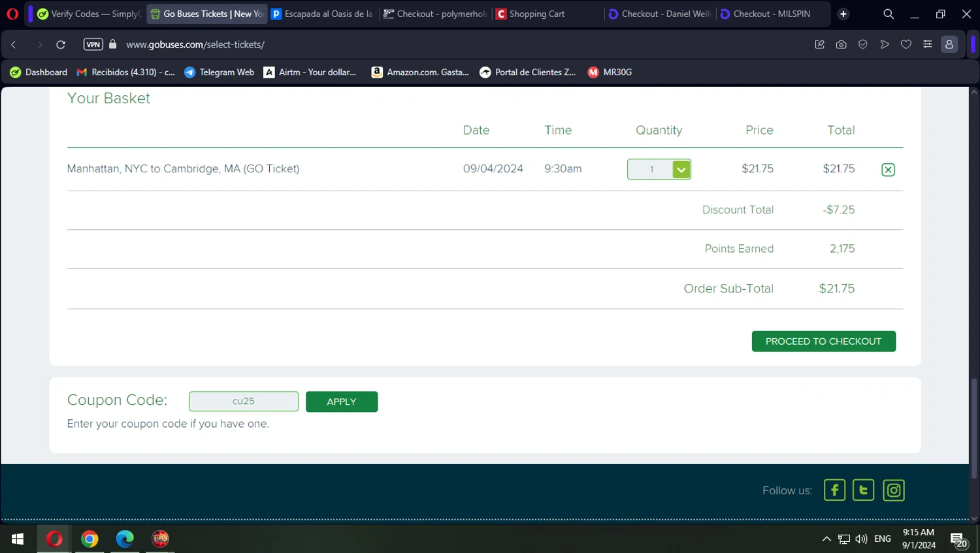Open the Go Buses Facebook page
980x553 pixels.
pyautogui.click(x=834, y=490)
